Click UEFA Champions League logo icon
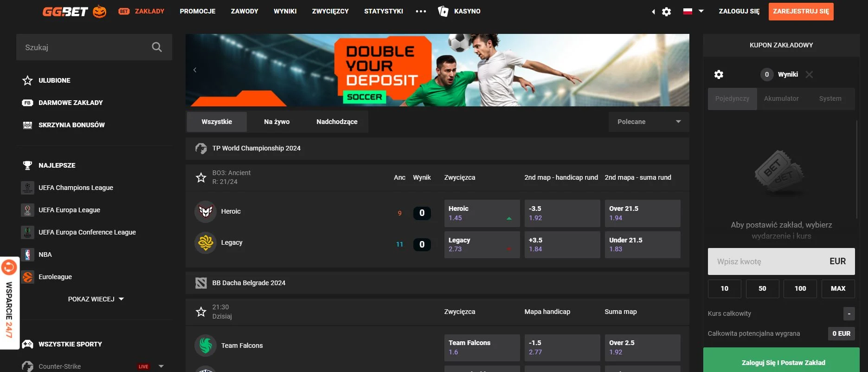The image size is (868, 372). click(x=27, y=188)
